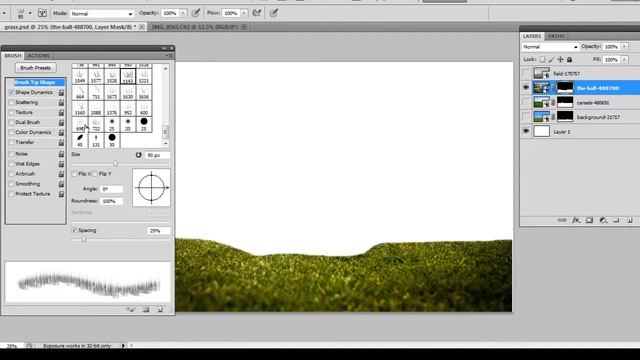
Task: Enable the Dual Brush checkbox
Action: tap(11, 122)
